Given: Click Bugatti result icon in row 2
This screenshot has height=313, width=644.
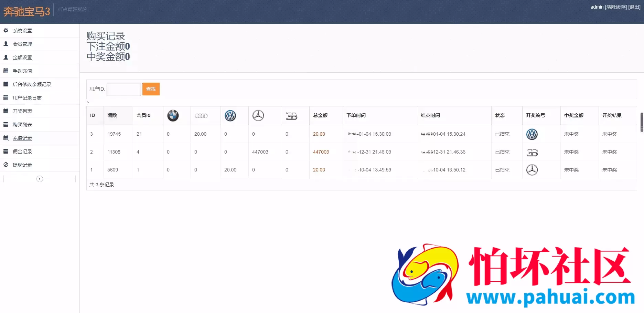Looking at the screenshot, I should point(532,152).
